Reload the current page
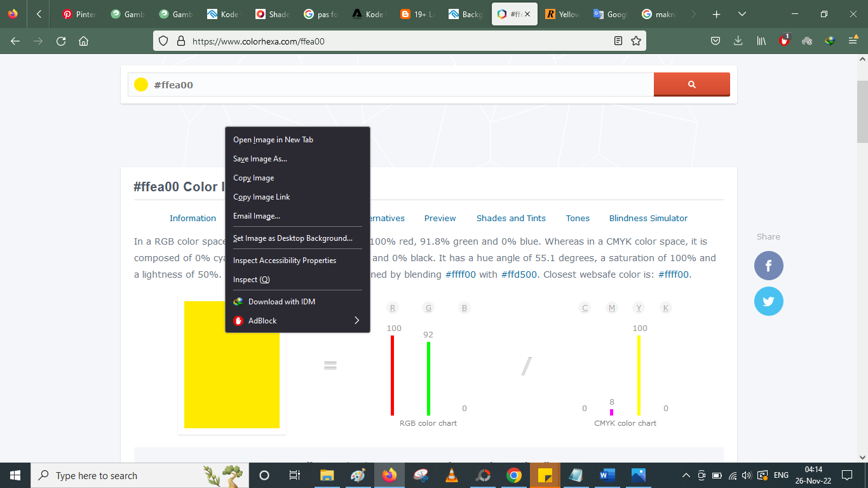This screenshot has width=868, height=488. tap(61, 41)
